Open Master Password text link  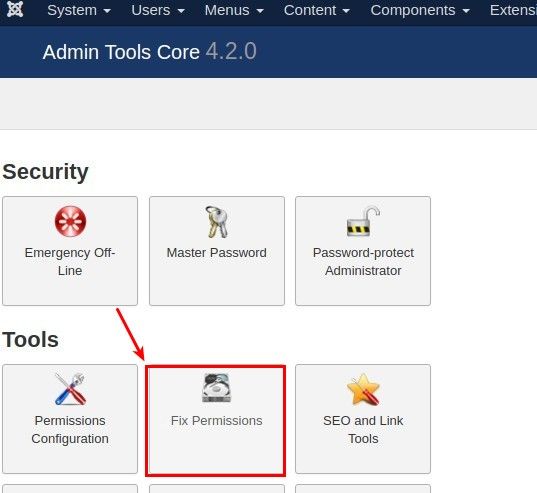[216, 253]
